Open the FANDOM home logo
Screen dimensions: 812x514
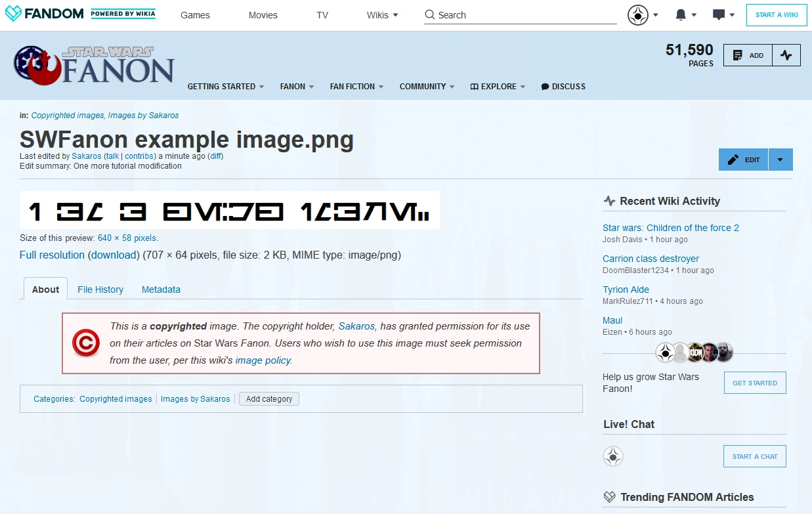coord(44,13)
